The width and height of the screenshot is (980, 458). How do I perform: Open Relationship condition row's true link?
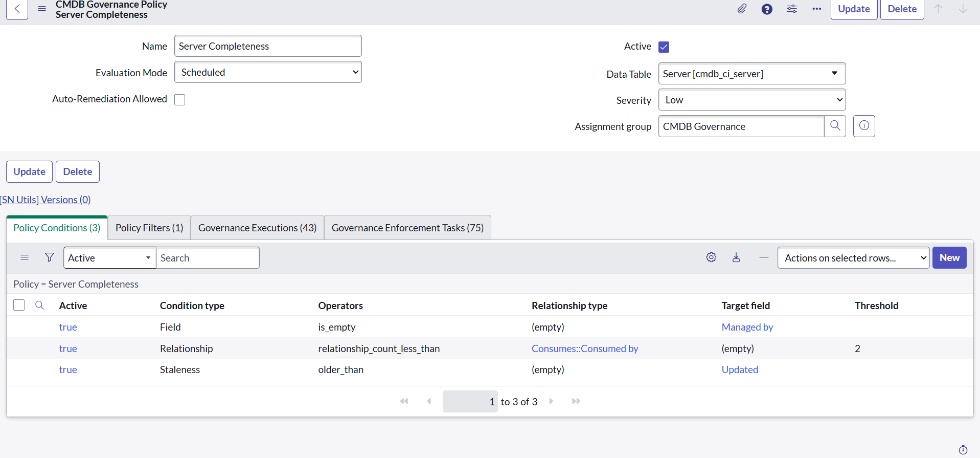68,348
